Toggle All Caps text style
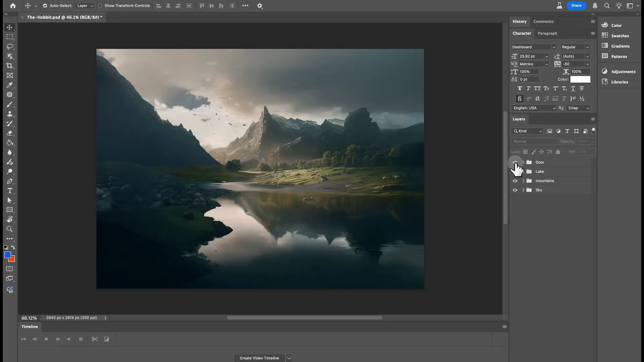644x362 pixels. pyautogui.click(x=537, y=88)
